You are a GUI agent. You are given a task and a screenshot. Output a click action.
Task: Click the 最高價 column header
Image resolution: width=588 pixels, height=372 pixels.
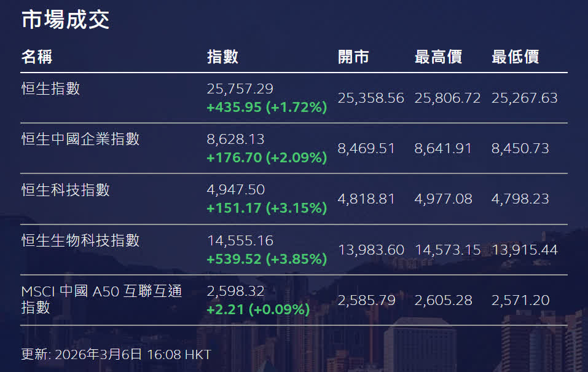(x=438, y=57)
